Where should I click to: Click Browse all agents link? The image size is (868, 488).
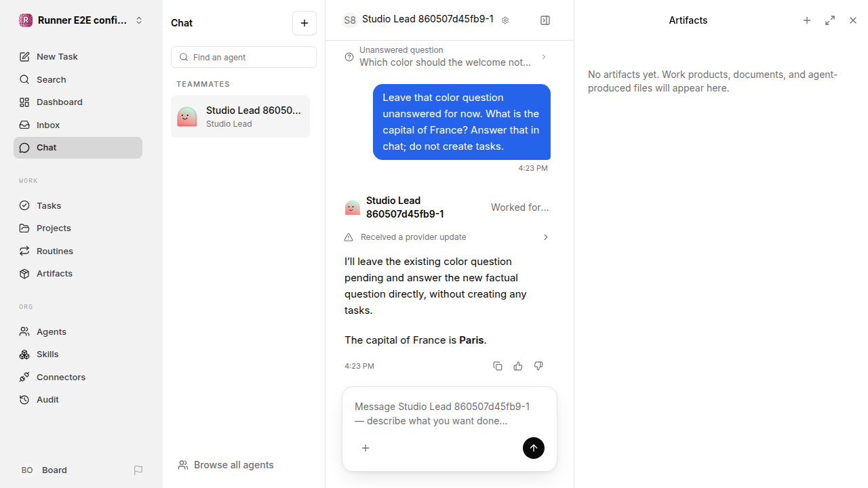click(226, 465)
